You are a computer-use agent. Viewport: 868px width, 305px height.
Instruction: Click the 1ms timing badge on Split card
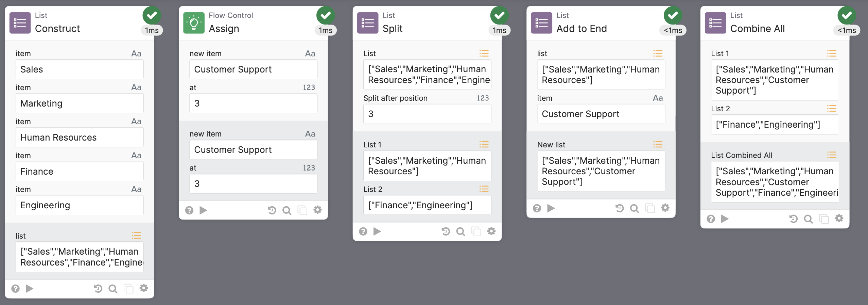(x=499, y=30)
